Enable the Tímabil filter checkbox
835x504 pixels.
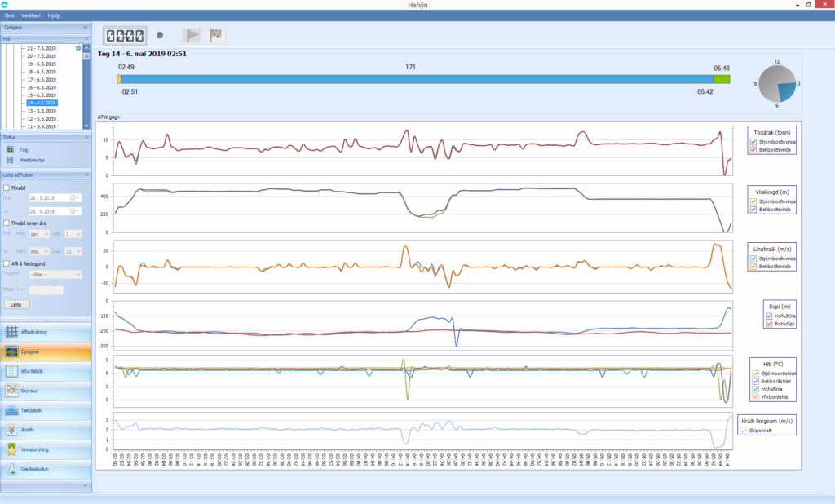[7, 188]
